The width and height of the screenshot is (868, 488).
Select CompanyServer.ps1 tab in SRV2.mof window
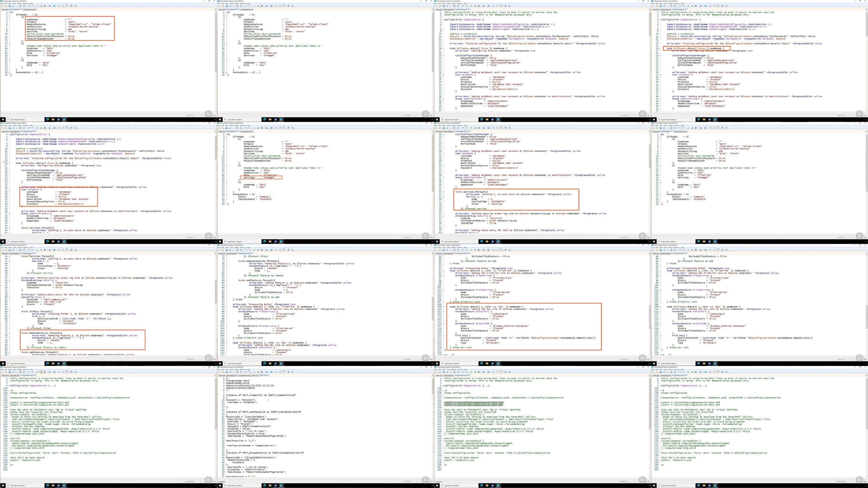coord(244,375)
